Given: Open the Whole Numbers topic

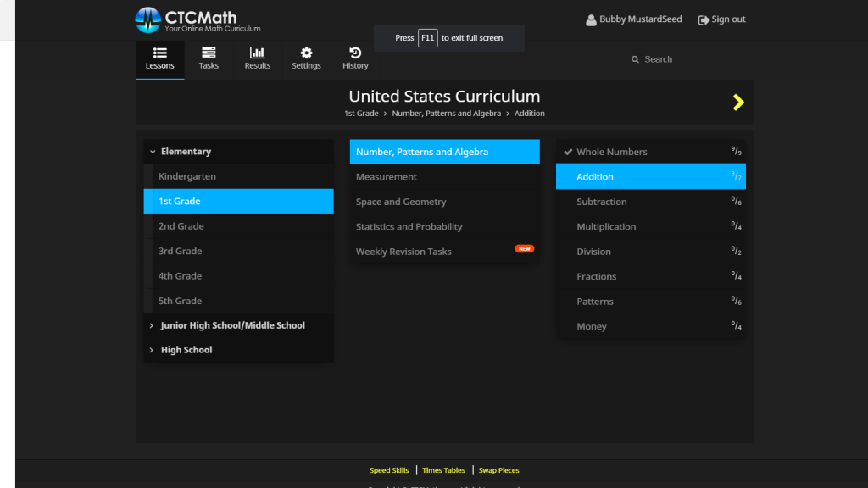Looking at the screenshot, I should [651, 152].
